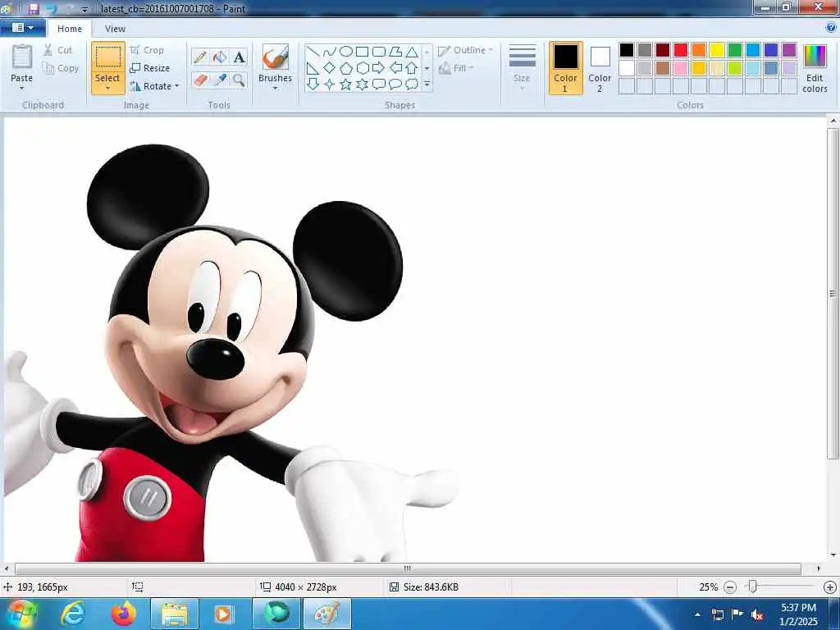Pick the red color swatch
This screenshot has height=630, width=840.
[x=681, y=50]
